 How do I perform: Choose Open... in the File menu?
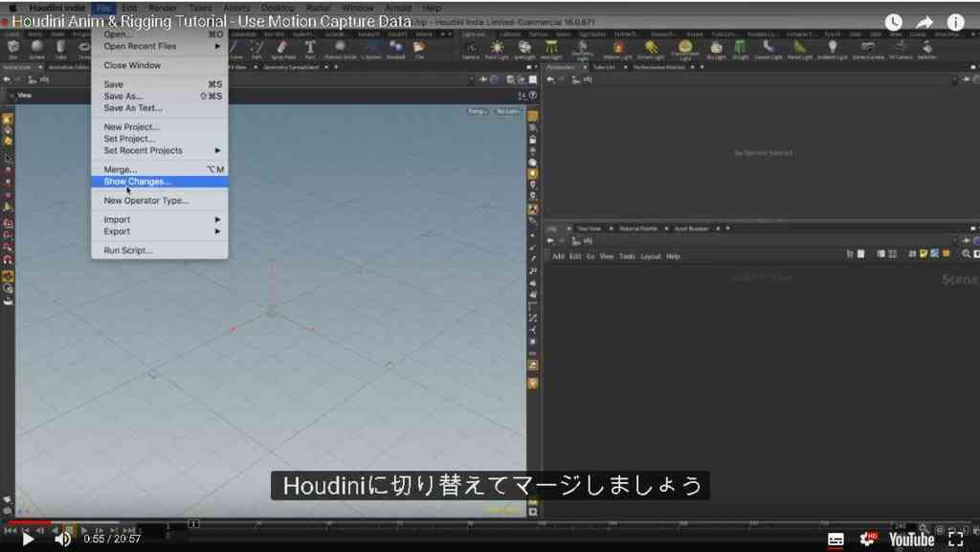pyautogui.click(x=160, y=34)
